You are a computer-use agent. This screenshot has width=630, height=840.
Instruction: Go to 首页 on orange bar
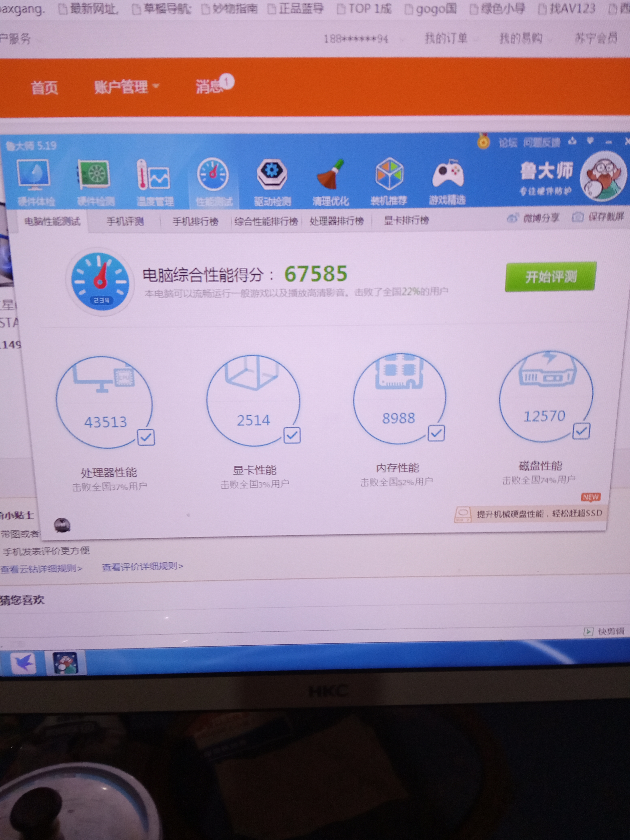click(x=44, y=88)
